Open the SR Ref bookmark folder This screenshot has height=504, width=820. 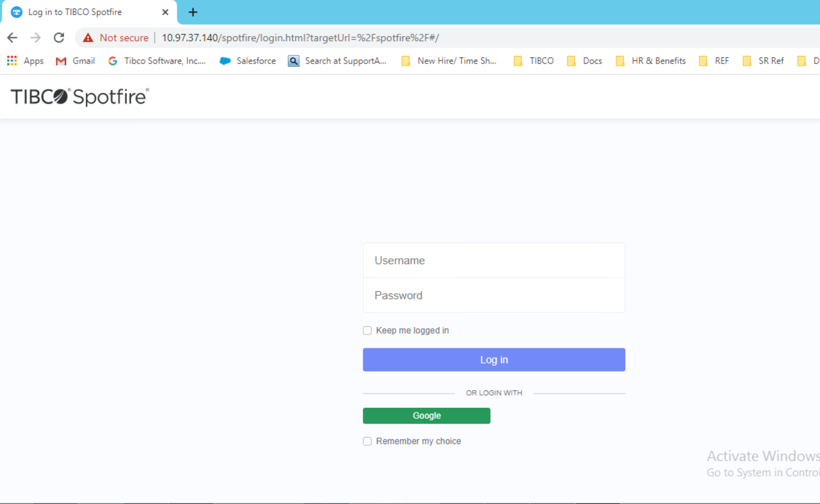click(763, 61)
